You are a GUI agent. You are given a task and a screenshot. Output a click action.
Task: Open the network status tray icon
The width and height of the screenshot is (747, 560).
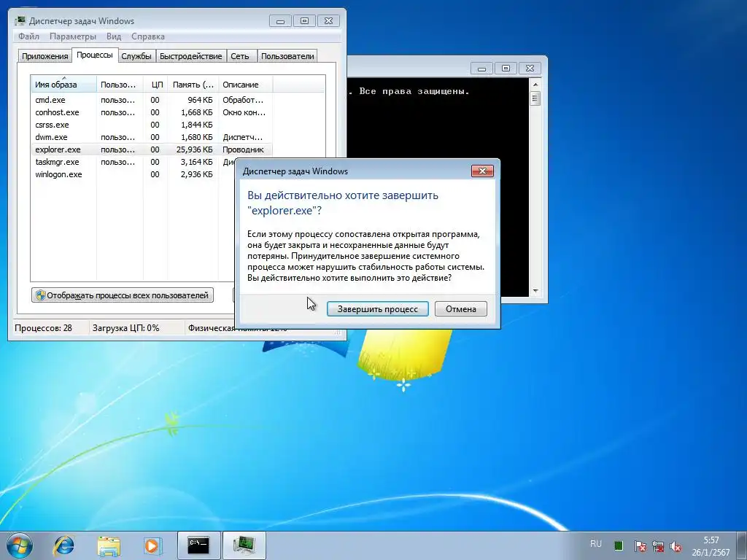[658, 546]
